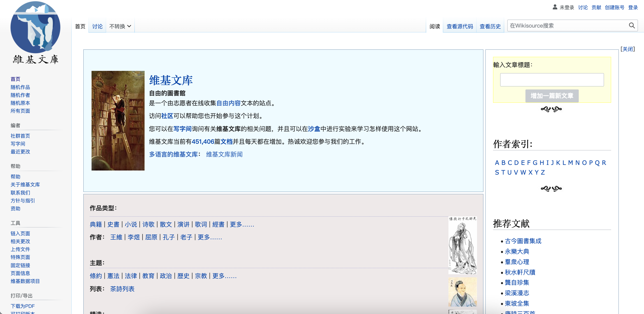Click the 维基文库 heading link
The image size is (644, 314).
[171, 80]
